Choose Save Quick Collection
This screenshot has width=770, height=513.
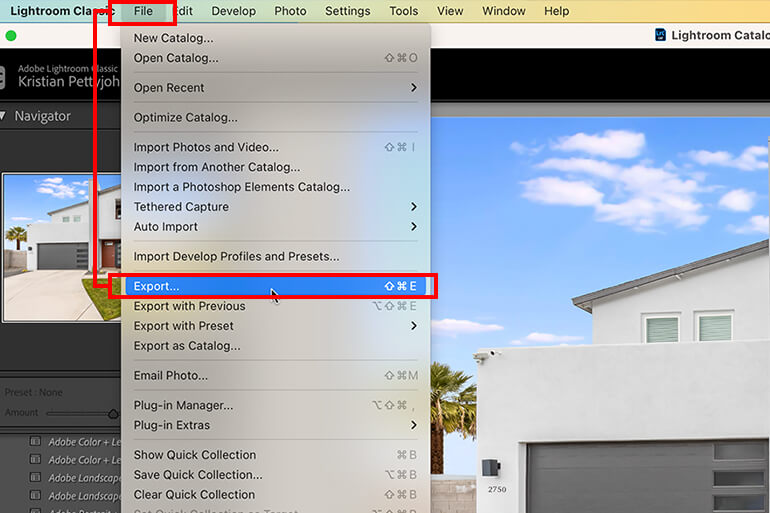275,475
